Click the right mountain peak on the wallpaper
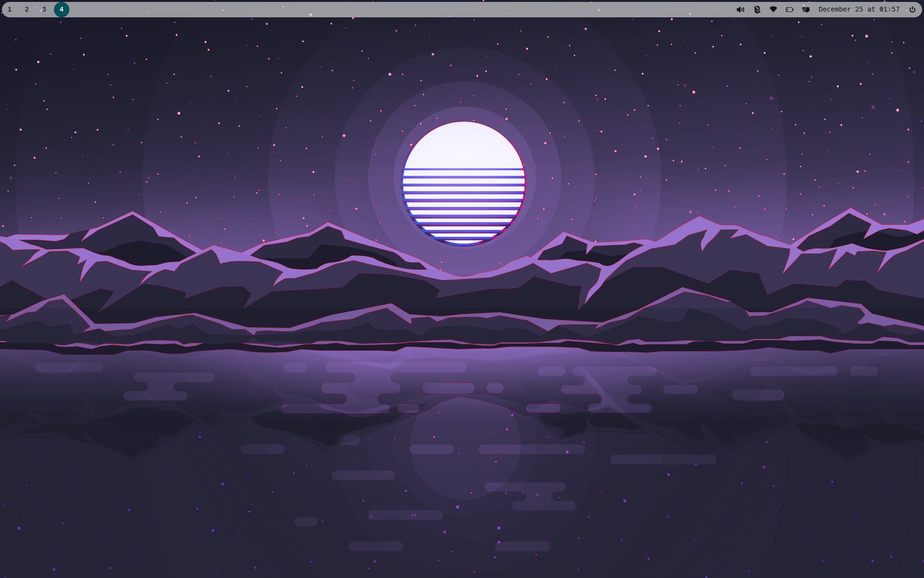The image size is (924, 578). click(850, 210)
